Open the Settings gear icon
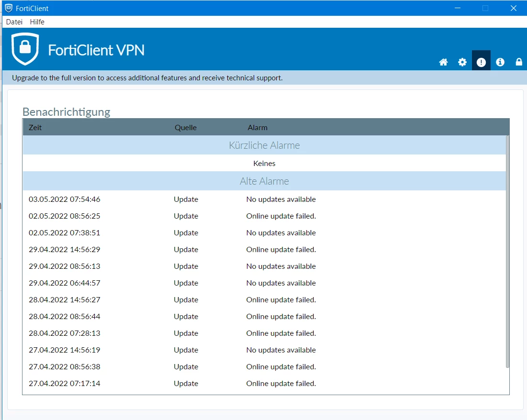 (x=462, y=62)
